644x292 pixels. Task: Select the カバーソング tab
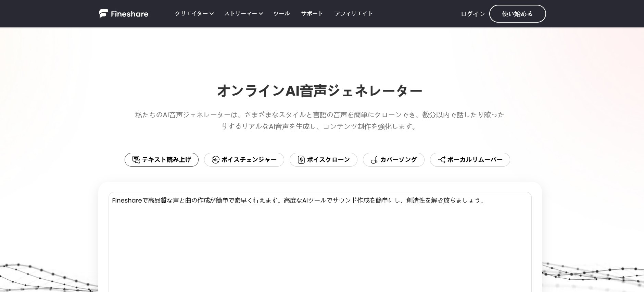394,160
